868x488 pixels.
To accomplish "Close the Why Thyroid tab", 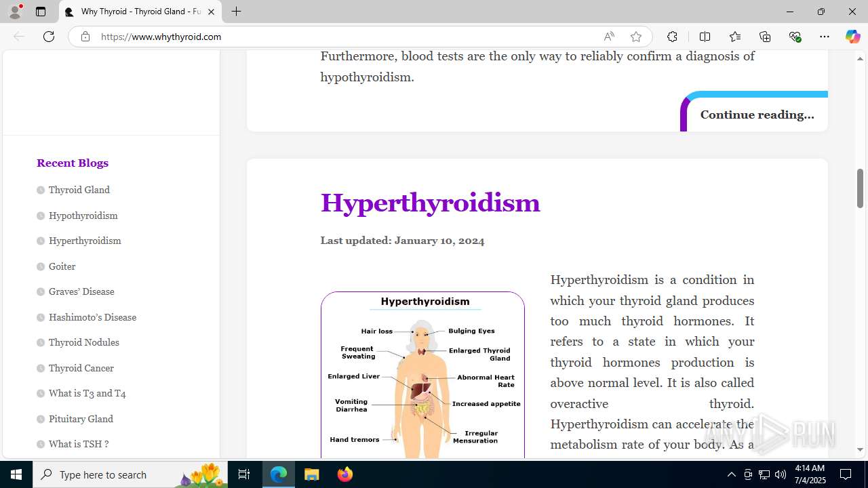I will 211,12.
